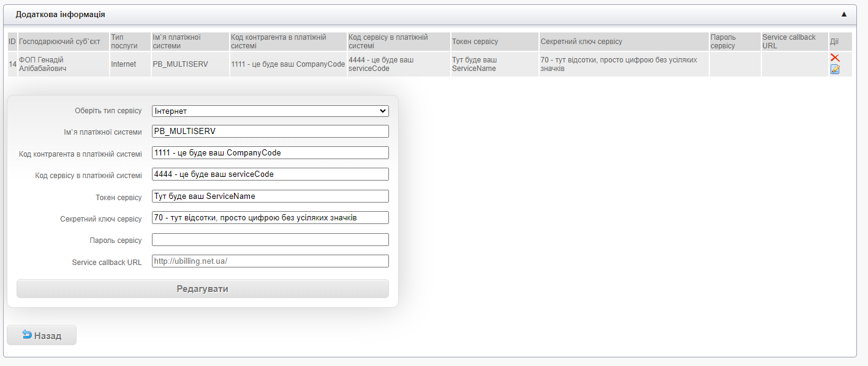Focus the empty Пароль сервісу field
The width and height of the screenshot is (868, 366).
(x=270, y=240)
